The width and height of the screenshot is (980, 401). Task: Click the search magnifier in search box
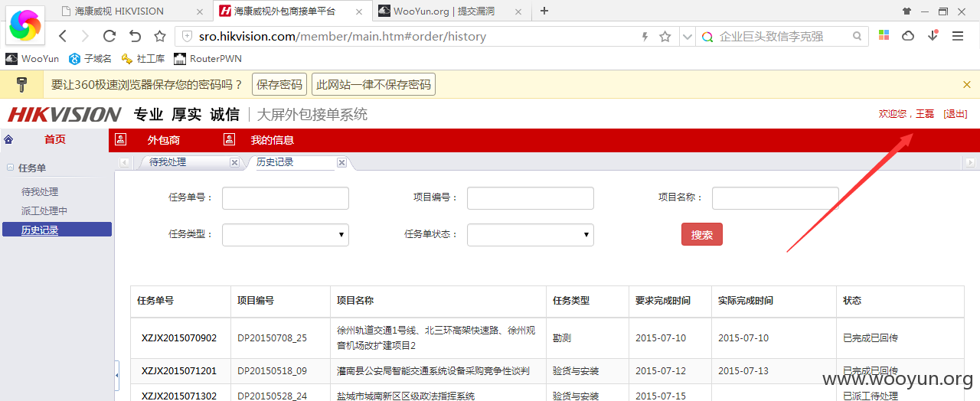point(857,36)
